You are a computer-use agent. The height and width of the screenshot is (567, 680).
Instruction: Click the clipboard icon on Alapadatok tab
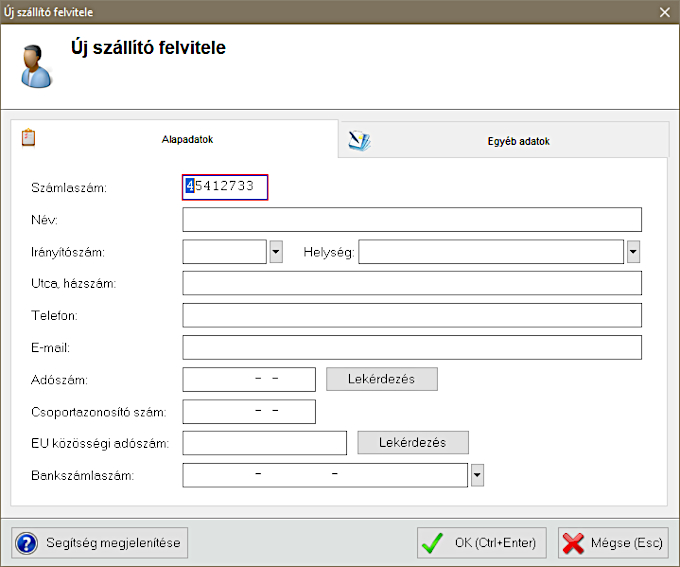click(x=28, y=138)
